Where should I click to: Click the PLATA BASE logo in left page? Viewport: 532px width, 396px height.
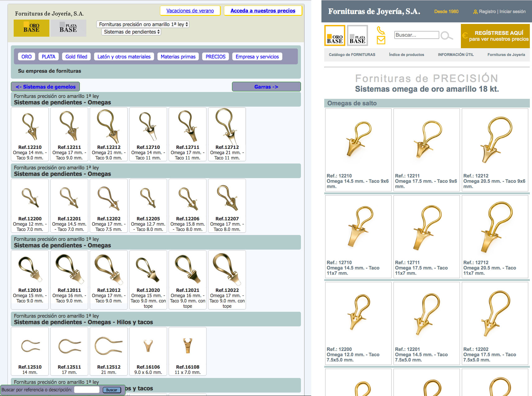click(68, 28)
